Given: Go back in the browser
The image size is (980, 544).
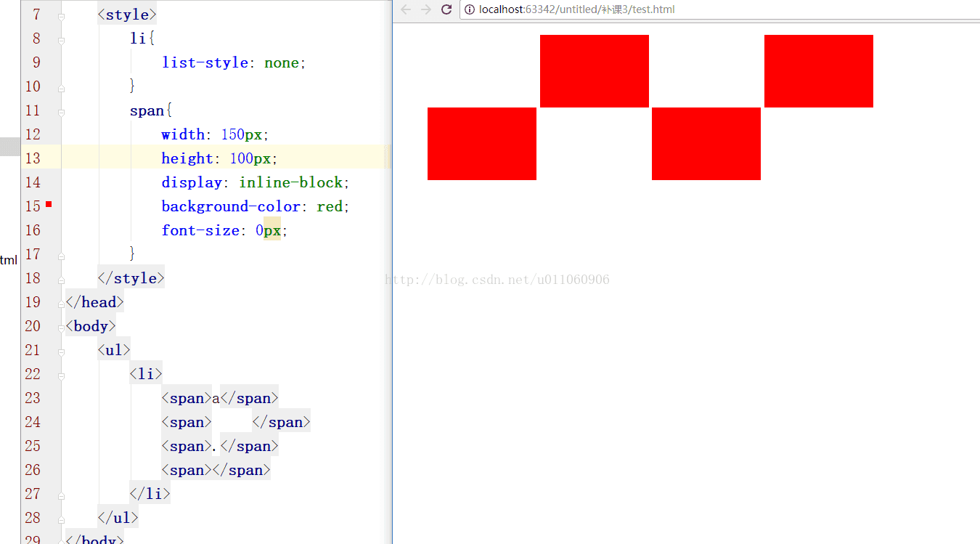Looking at the screenshot, I should click(x=406, y=9).
